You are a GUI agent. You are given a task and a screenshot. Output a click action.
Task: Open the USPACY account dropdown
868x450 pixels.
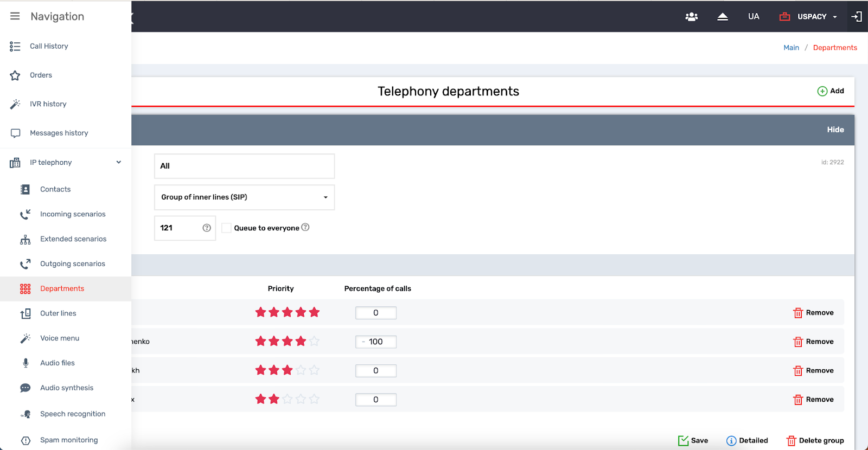click(x=817, y=17)
